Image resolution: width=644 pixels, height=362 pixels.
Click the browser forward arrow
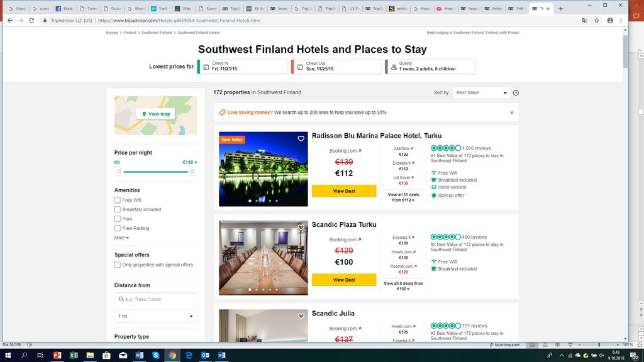pos(21,20)
